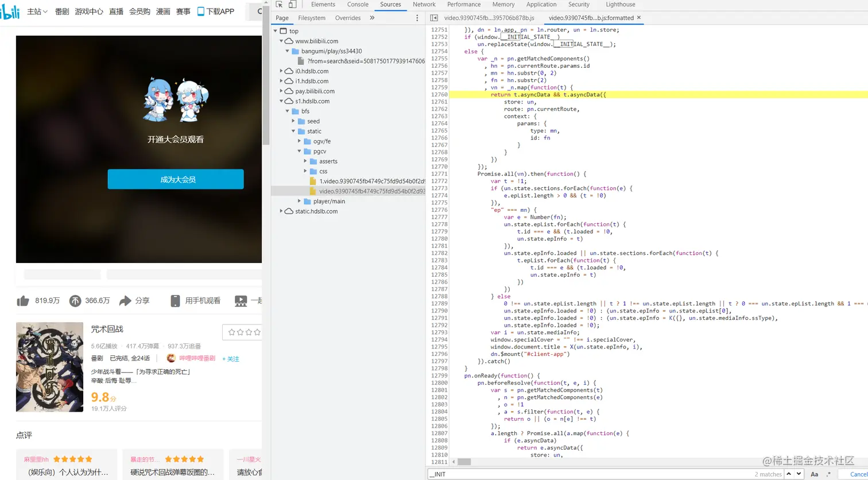Expand the i0.hdslb.com node
The width and height of the screenshot is (868, 480).
click(281, 71)
